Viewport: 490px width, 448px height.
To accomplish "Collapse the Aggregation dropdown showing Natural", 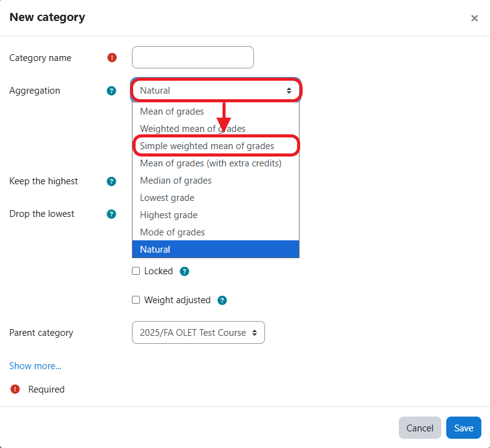I will (x=216, y=91).
